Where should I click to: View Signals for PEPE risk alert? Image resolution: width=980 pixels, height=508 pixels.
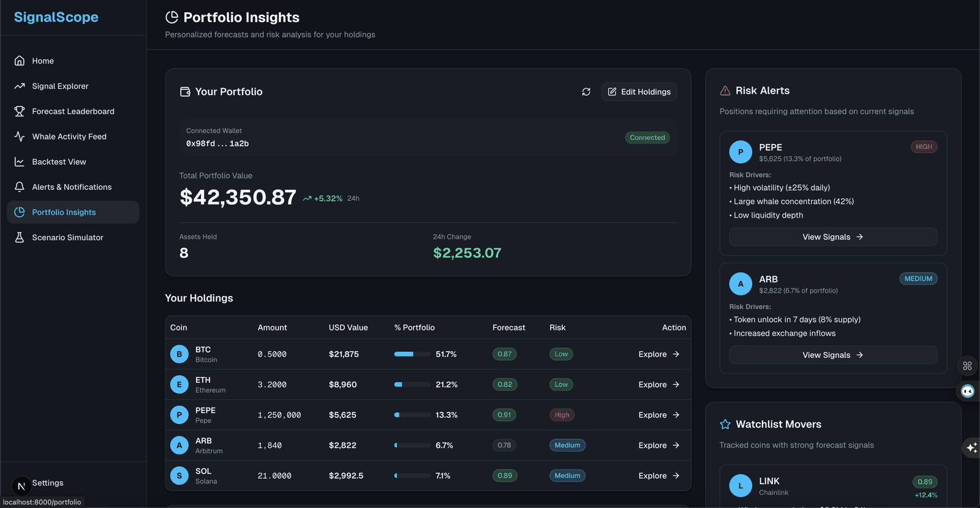[833, 237]
